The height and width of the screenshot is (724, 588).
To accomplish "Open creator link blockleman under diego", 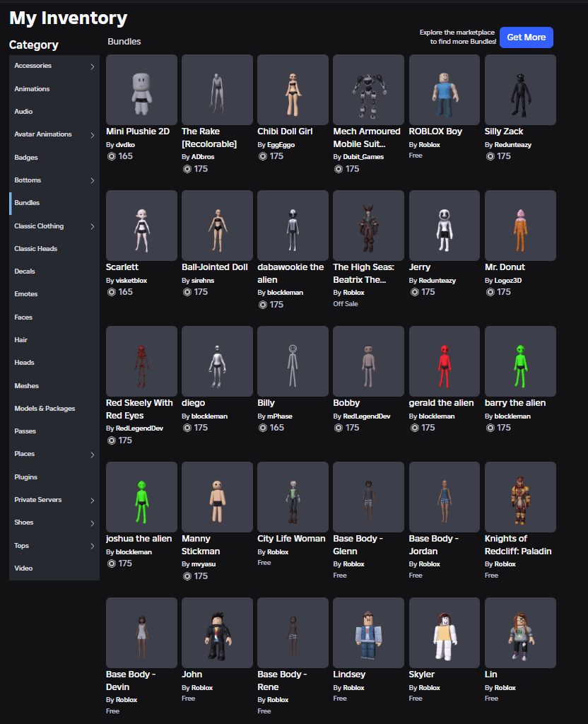I will (x=209, y=416).
